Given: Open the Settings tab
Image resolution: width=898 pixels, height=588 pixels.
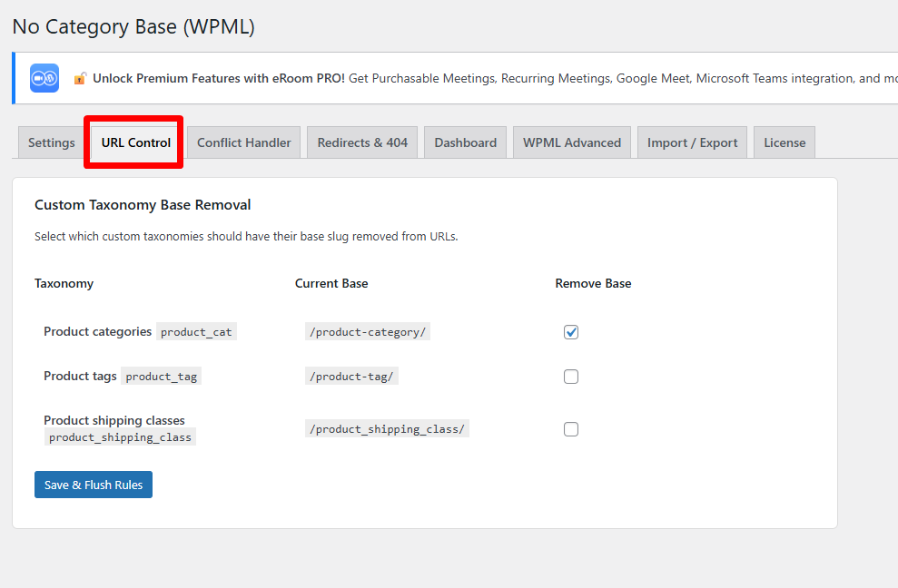Looking at the screenshot, I should [x=52, y=142].
